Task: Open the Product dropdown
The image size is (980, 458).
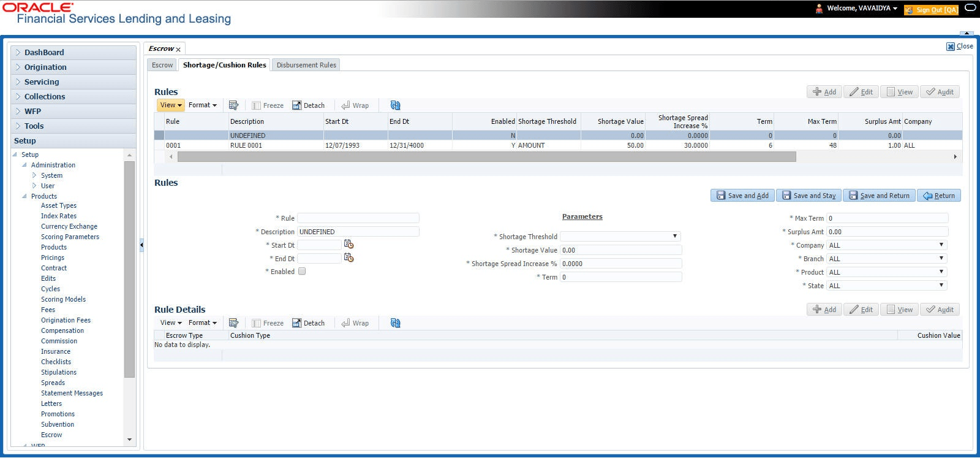Action: point(887,272)
